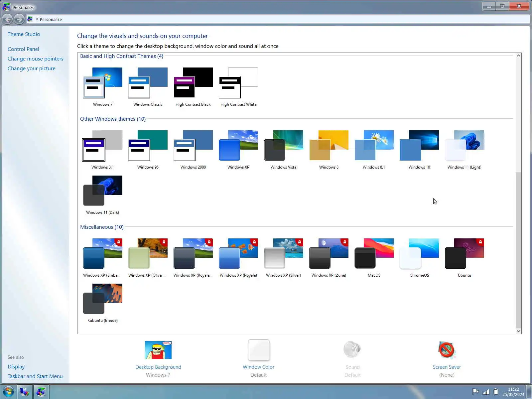Image resolution: width=532 pixels, height=399 pixels.
Task: Click the scroll down arrow of theme list
Action: (518, 331)
